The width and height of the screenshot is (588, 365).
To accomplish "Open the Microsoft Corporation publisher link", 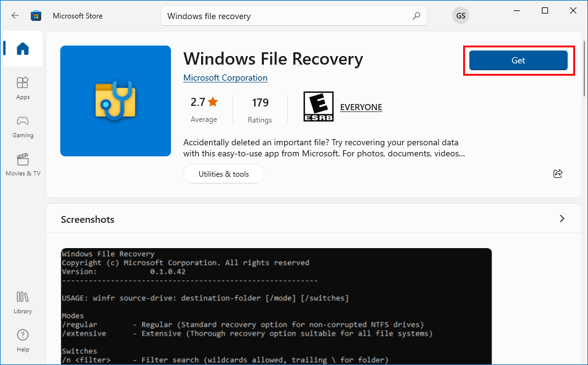I will (x=225, y=78).
